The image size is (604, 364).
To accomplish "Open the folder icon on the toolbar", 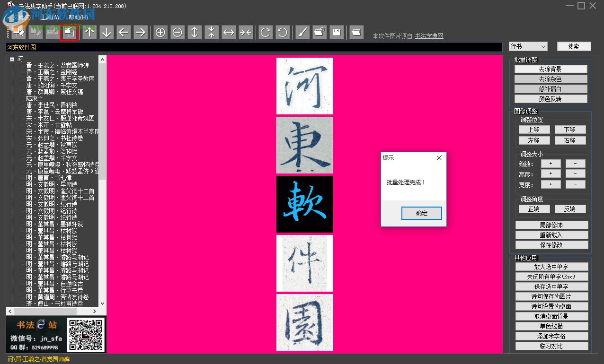I will pos(356,32).
